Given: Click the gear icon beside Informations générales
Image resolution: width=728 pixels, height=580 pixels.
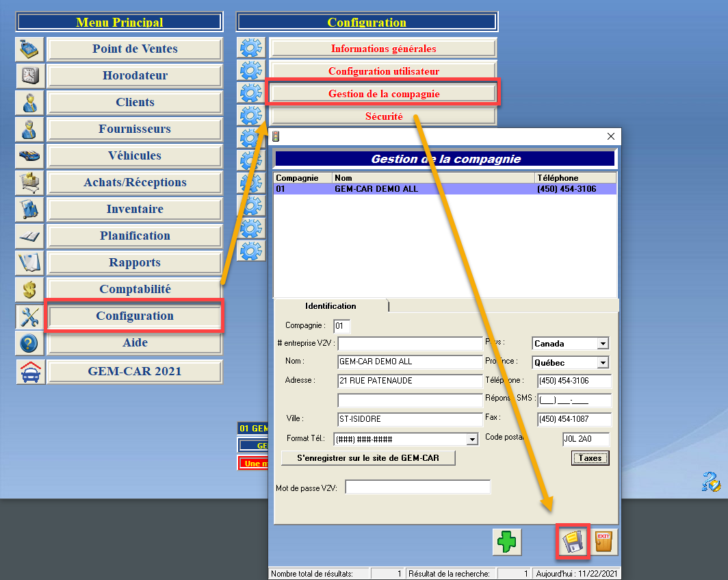Looking at the screenshot, I should tap(250, 48).
